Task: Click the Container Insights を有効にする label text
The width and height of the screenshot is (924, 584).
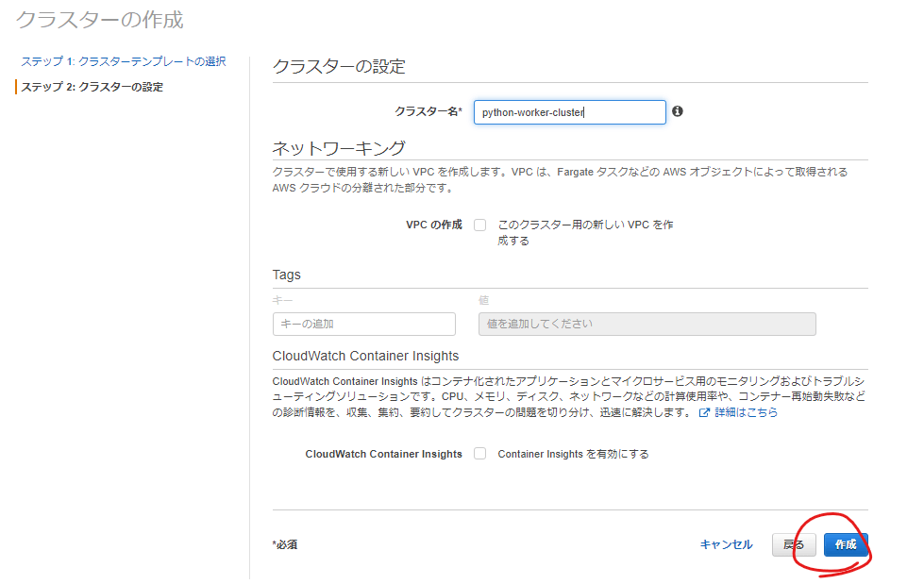Action: (573, 454)
